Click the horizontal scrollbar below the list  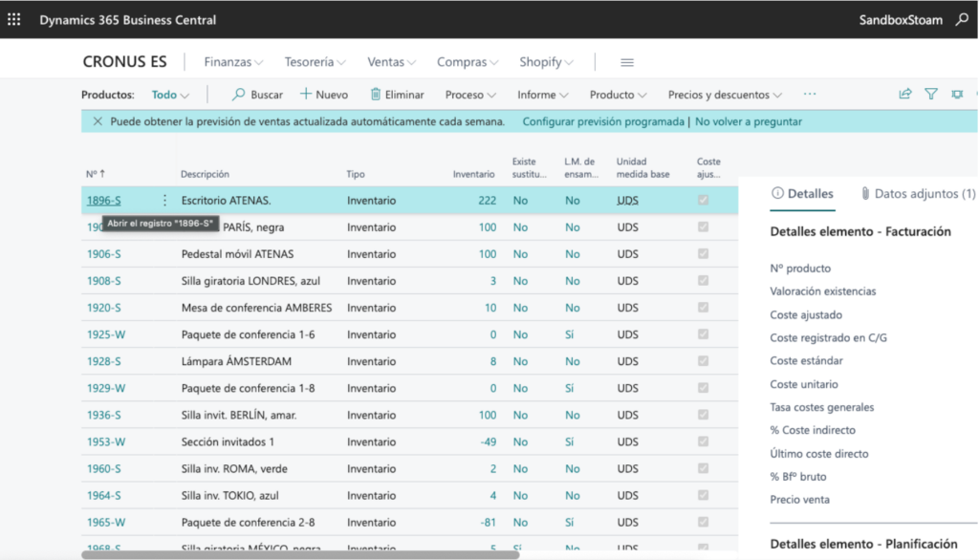(x=300, y=554)
